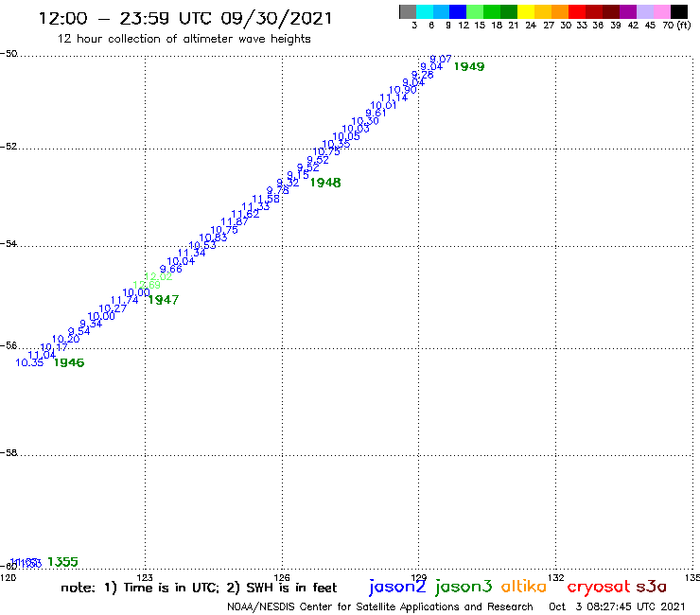Click the 123 longitude axis label
Viewport: 700px width, 615px height.
[x=145, y=578]
